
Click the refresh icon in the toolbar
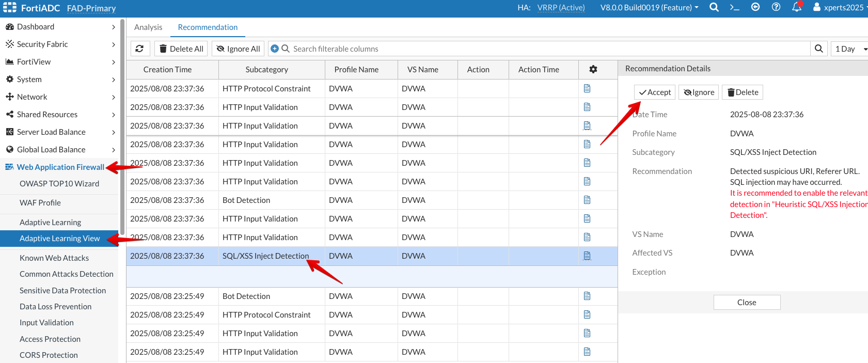(x=139, y=49)
